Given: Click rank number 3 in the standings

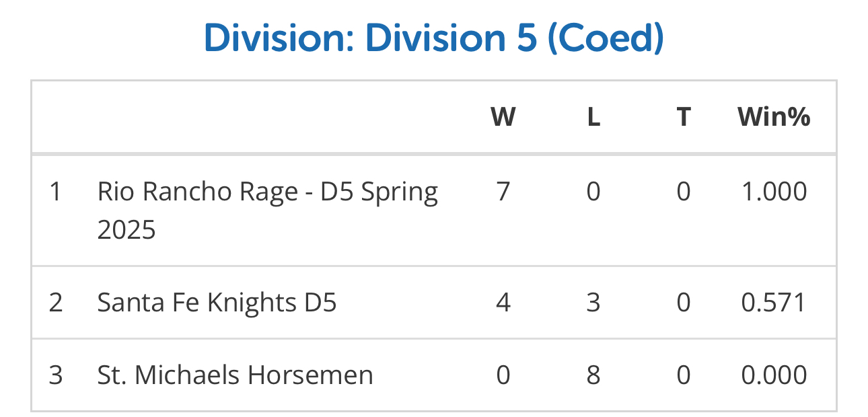Looking at the screenshot, I should coord(55,375).
